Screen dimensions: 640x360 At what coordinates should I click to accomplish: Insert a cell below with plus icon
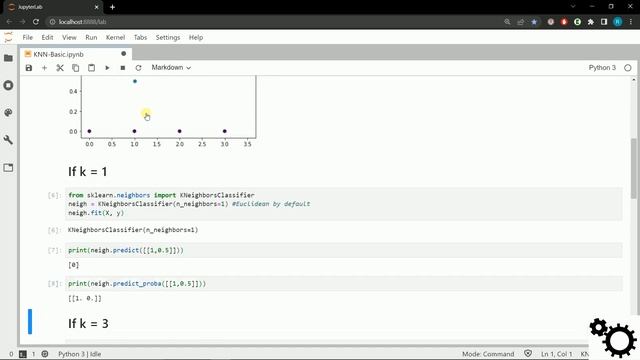click(x=44, y=68)
